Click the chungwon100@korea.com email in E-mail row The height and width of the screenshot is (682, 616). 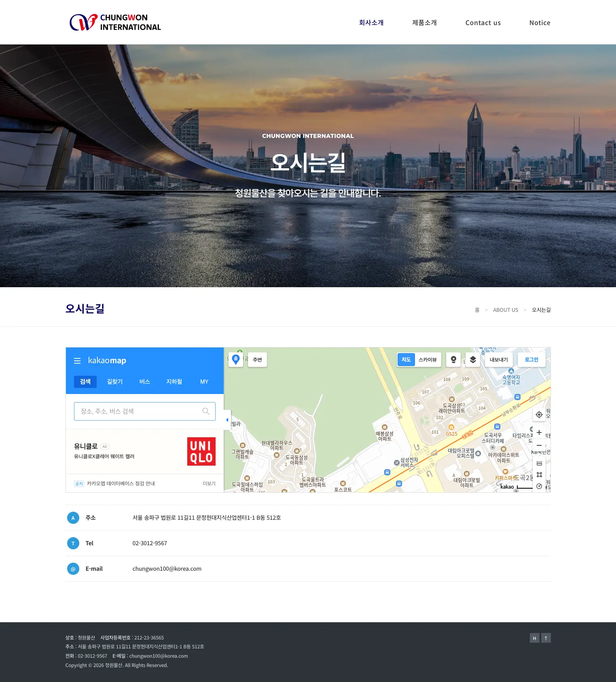click(167, 569)
